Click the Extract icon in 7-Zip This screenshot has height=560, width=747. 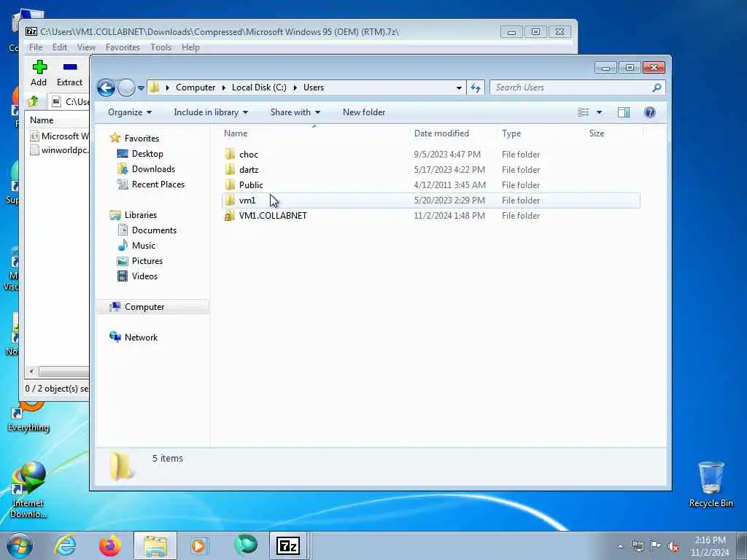(x=69, y=67)
